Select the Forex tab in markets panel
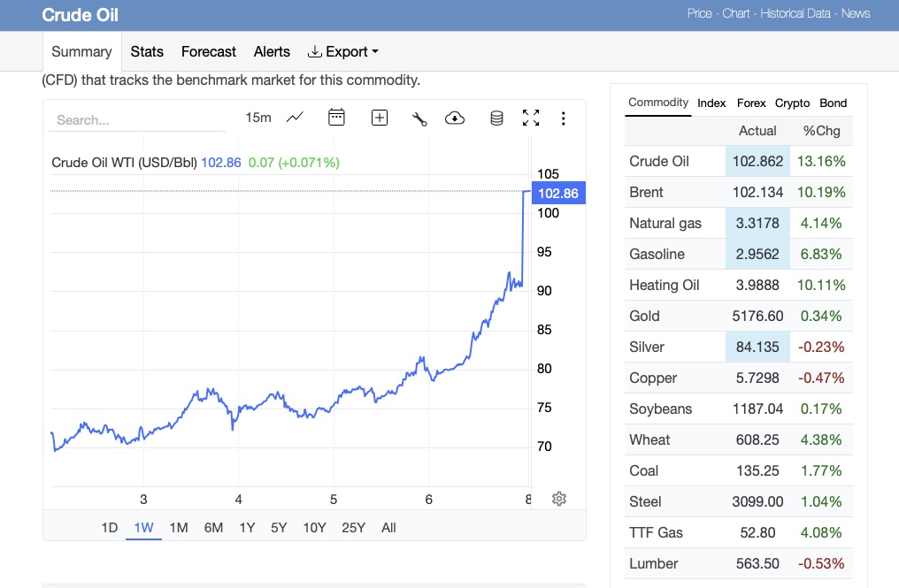 point(751,103)
